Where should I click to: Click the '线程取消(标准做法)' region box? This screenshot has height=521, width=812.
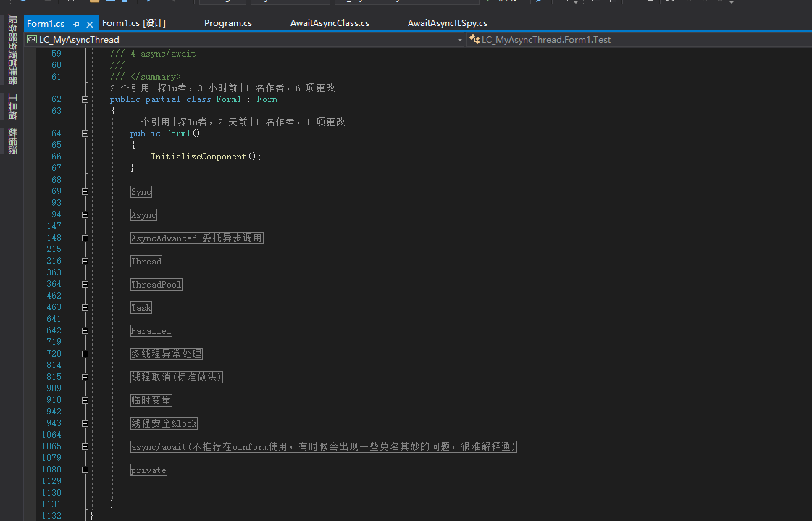tap(177, 378)
